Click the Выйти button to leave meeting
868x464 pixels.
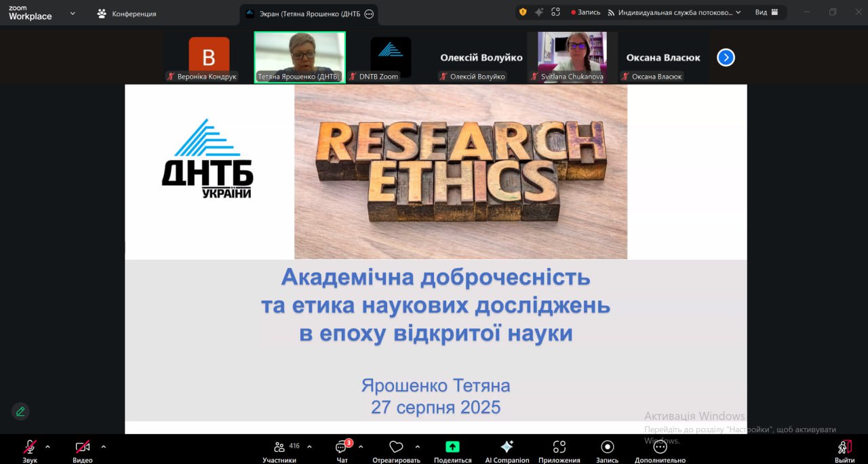tap(843, 448)
